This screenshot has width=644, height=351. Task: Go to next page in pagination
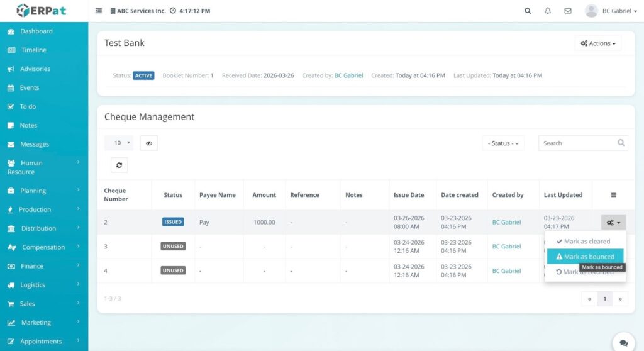620,299
